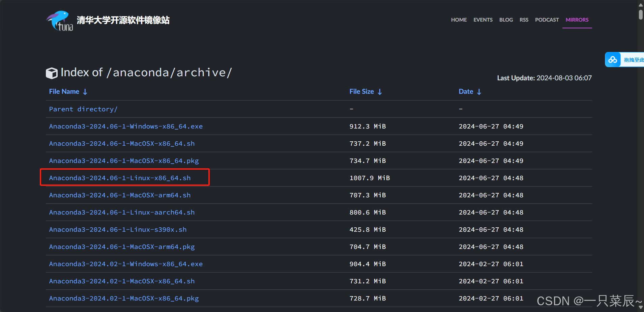Click the site title 清华大学开源软件镜像站
The height and width of the screenshot is (312, 644).
(x=123, y=20)
